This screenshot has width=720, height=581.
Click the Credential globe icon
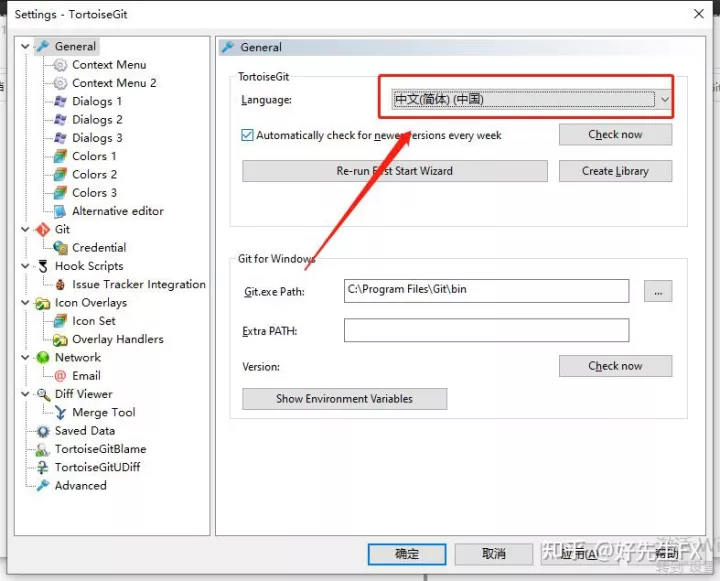[x=60, y=248]
